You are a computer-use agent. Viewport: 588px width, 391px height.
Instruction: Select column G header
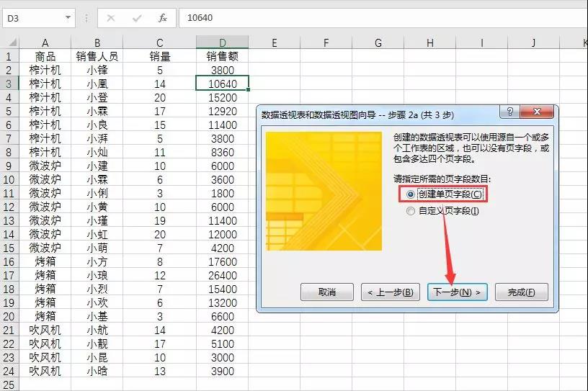tap(378, 42)
